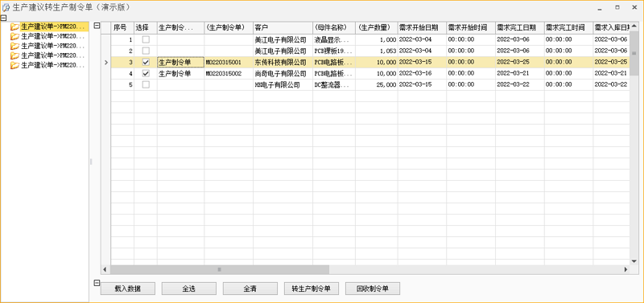Click the folder icon of the third 生产建议单 node

pos(15,46)
